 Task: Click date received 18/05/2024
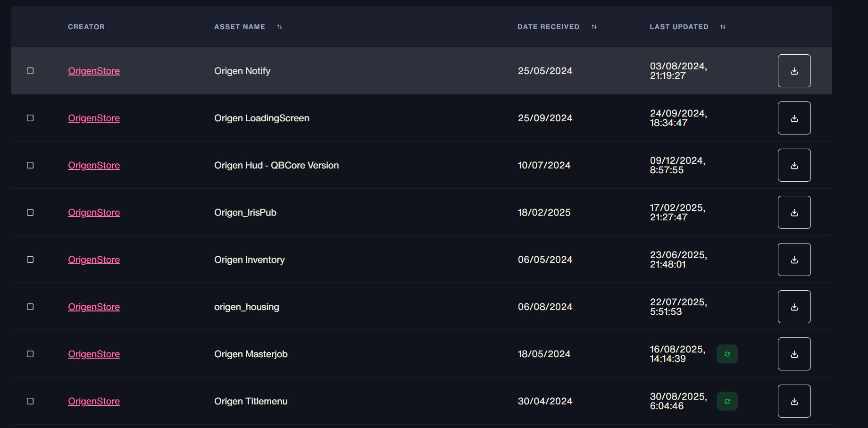click(544, 354)
